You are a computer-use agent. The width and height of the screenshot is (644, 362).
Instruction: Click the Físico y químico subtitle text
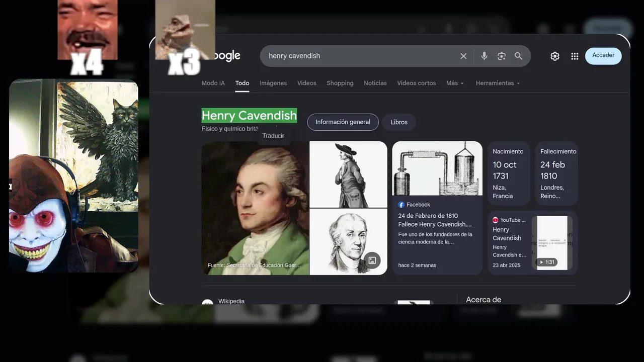tap(229, 129)
